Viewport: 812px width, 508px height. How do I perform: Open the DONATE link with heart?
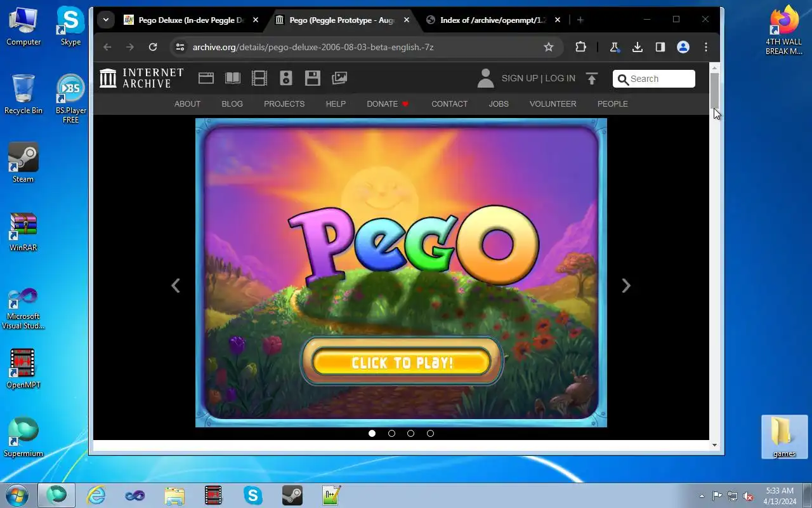point(388,104)
